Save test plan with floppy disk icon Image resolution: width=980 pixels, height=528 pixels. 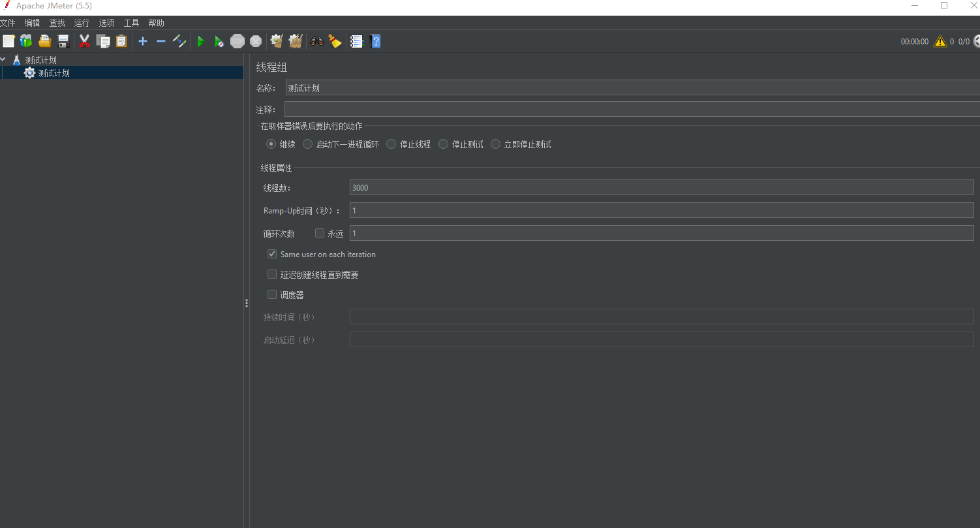tap(63, 41)
